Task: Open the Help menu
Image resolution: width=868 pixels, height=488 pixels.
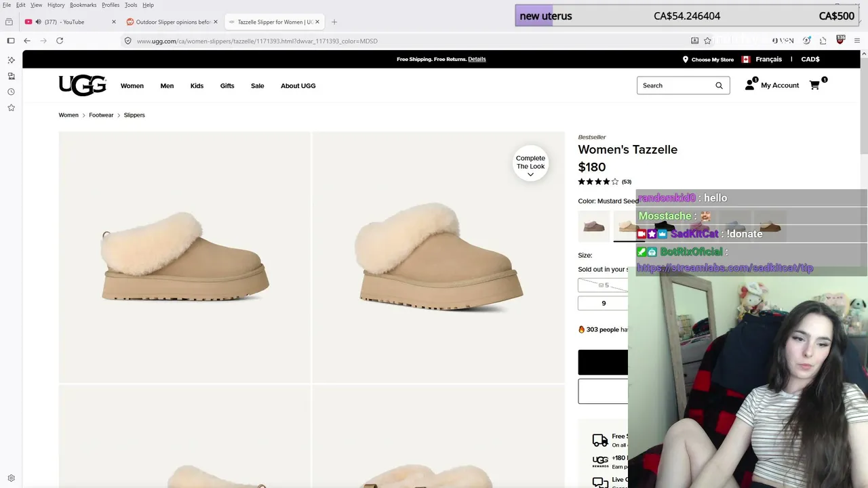Action: click(148, 5)
